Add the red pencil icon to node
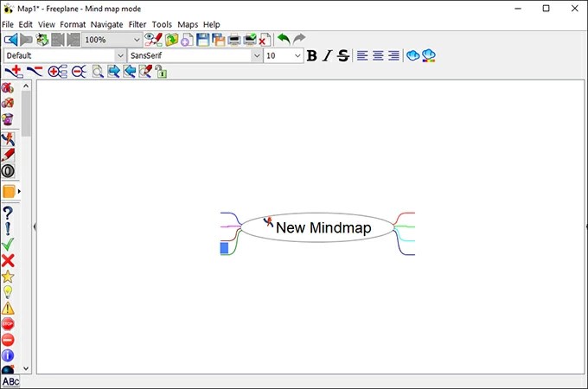The width and height of the screenshot is (588, 389). 8,155
